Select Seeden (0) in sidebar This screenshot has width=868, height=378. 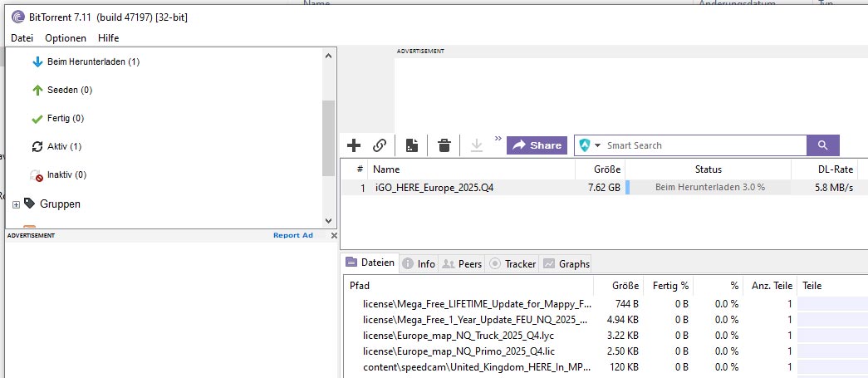click(70, 91)
